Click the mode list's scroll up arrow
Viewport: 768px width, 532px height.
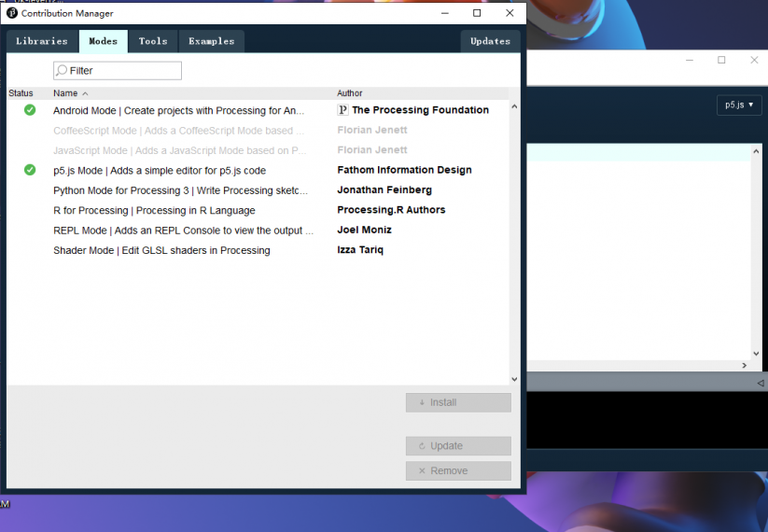tap(514, 106)
